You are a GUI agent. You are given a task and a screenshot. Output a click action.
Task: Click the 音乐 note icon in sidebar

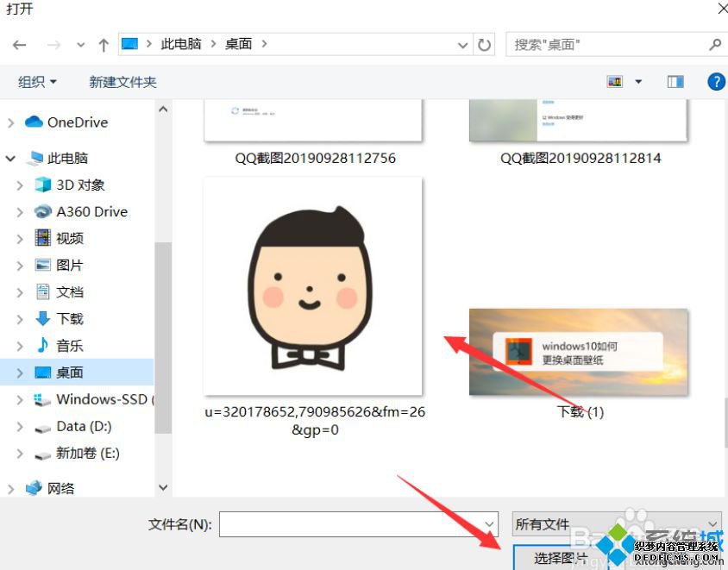pos(43,345)
